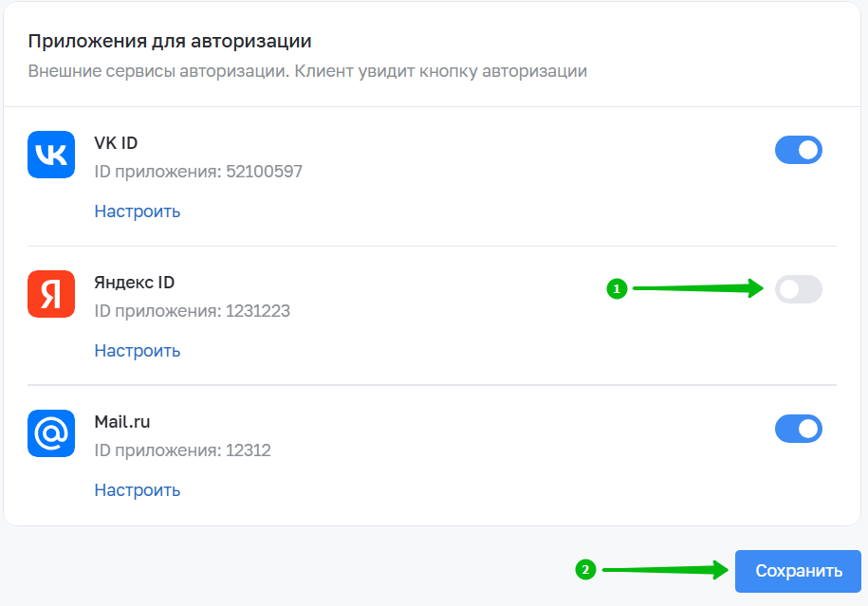
Task: Click the Яндекс ID service title
Action: [135, 283]
